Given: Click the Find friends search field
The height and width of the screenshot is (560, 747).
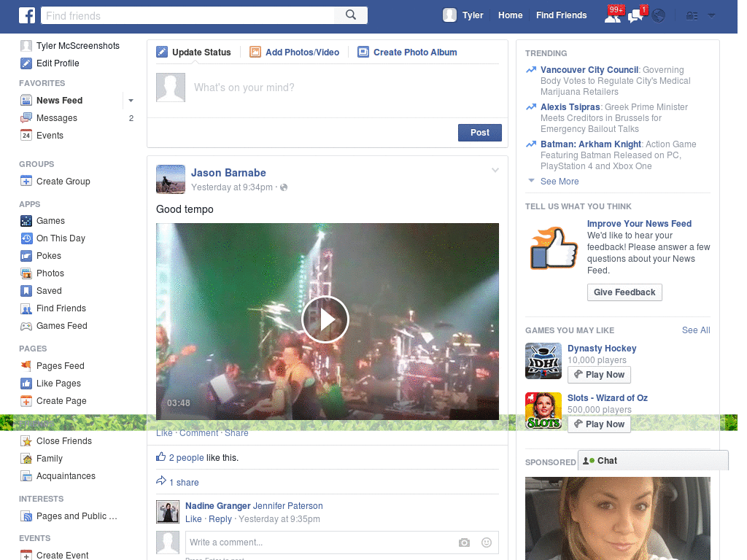Looking at the screenshot, I should pyautogui.click(x=187, y=15).
